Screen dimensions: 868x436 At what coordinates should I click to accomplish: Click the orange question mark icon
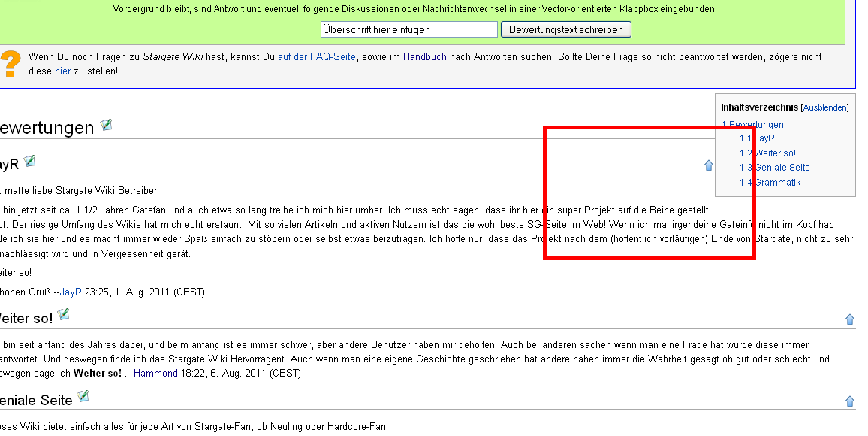click(x=10, y=64)
